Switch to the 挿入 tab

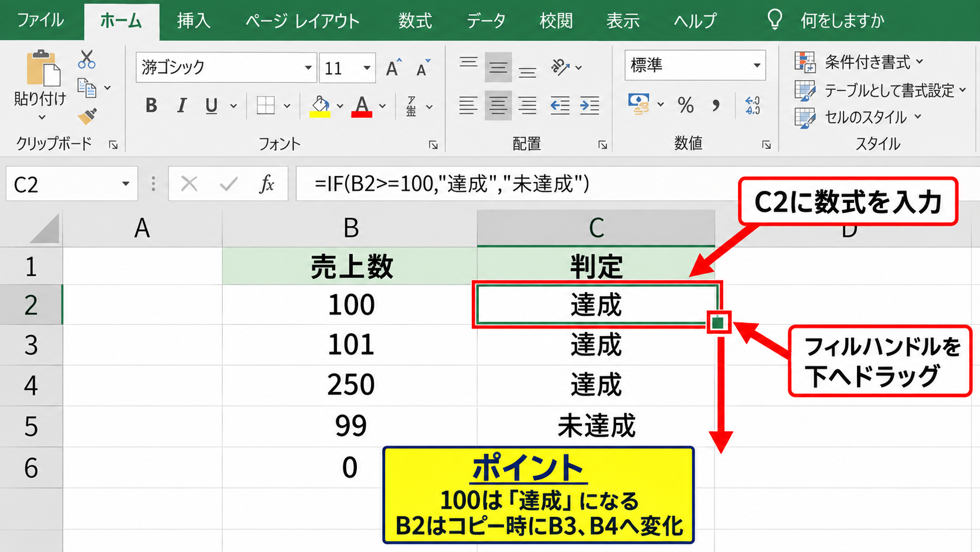193,21
